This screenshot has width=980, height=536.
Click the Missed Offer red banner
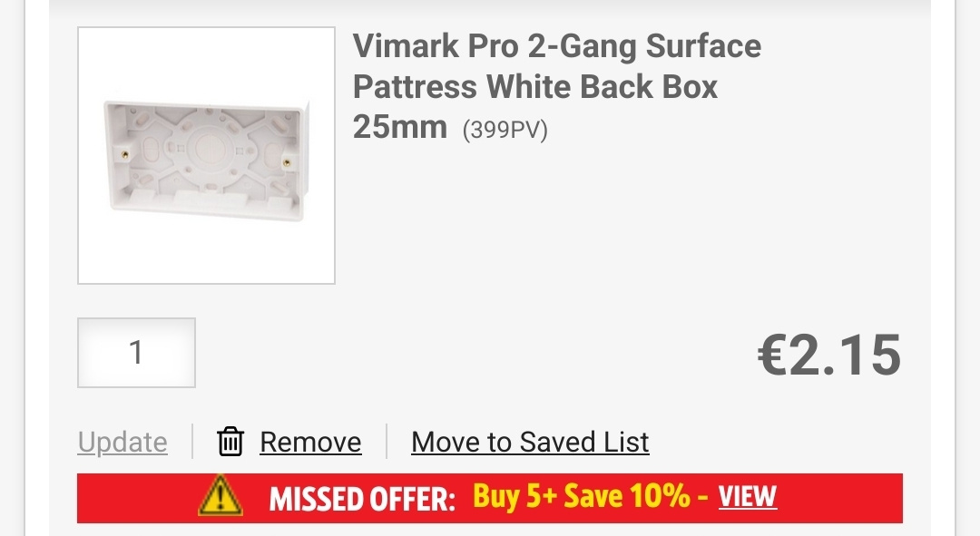click(490, 498)
